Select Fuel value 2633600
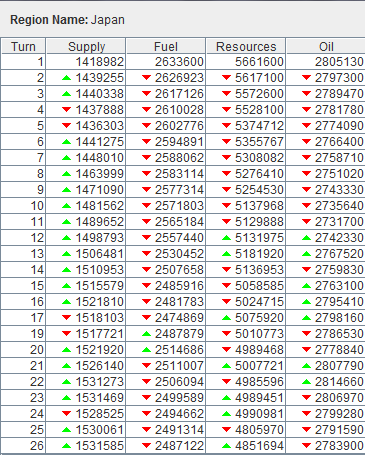Image resolution: width=365 pixels, height=455 pixels. (179, 62)
